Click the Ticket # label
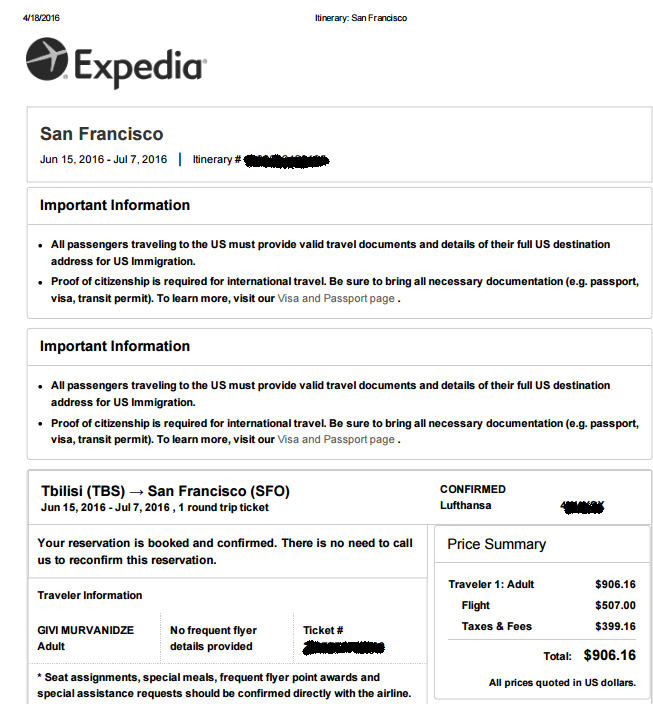 pyautogui.click(x=323, y=630)
